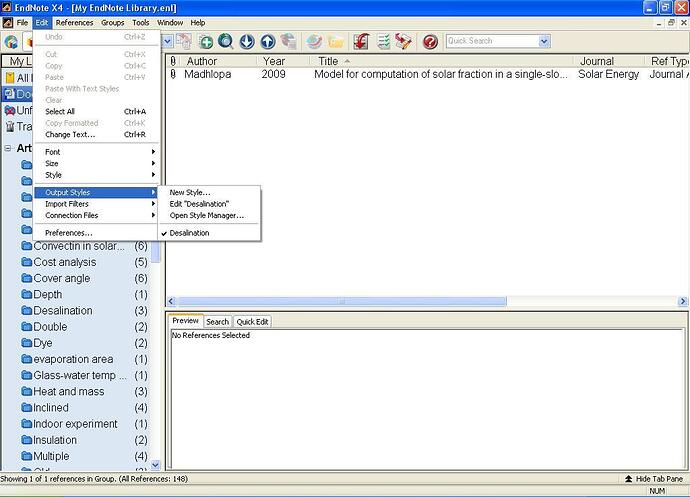Choose Open Style Manager...
This screenshot has width=690, height=497.
pos(209,215)
